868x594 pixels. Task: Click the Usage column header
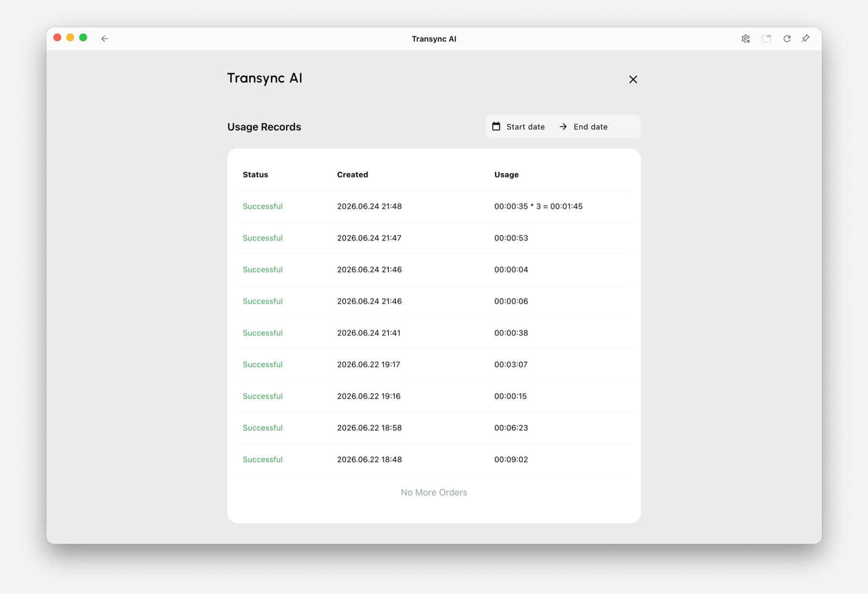click(506, 175)
